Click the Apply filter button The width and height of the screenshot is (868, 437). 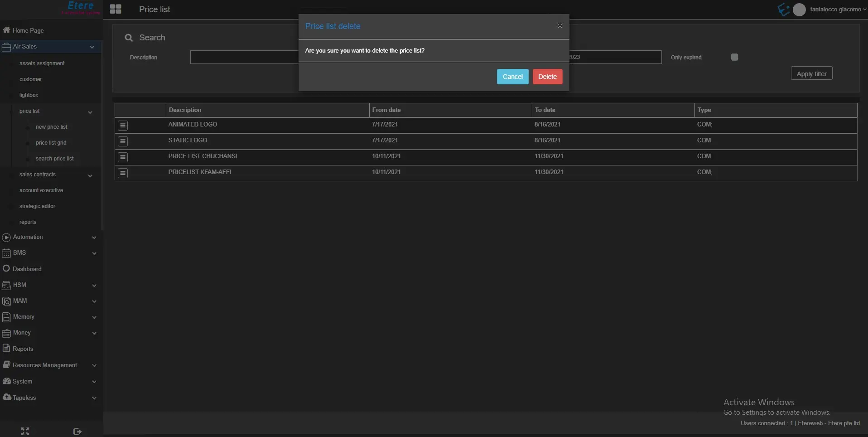811,74
